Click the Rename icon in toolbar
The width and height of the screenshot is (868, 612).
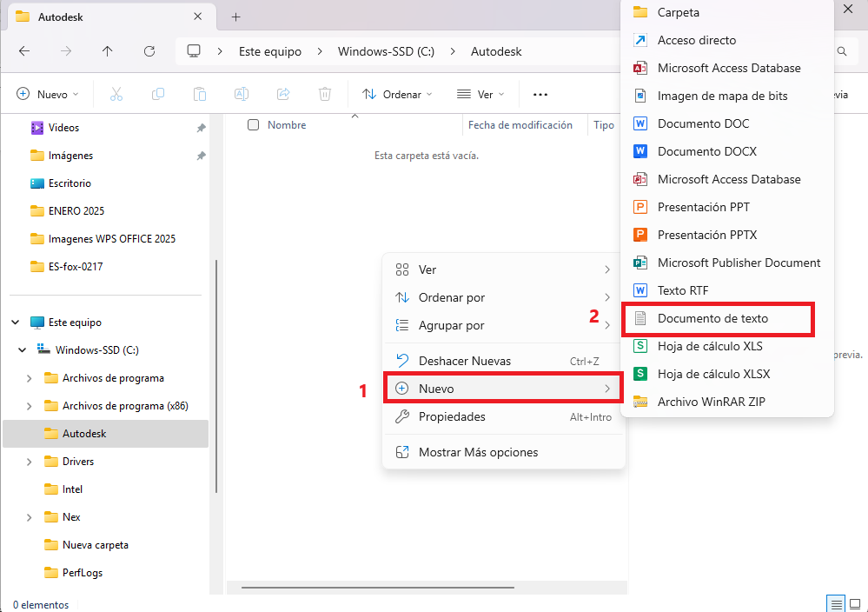pyautogui.click(x=242, y=94)
